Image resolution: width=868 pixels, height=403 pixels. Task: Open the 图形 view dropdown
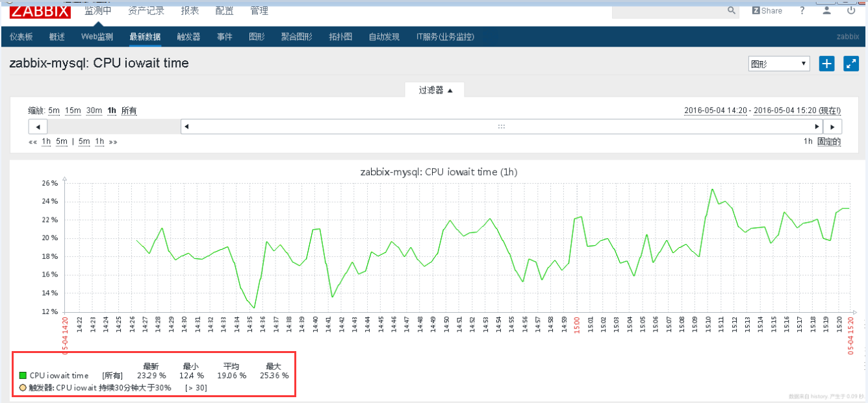click(x=779, y=64)
